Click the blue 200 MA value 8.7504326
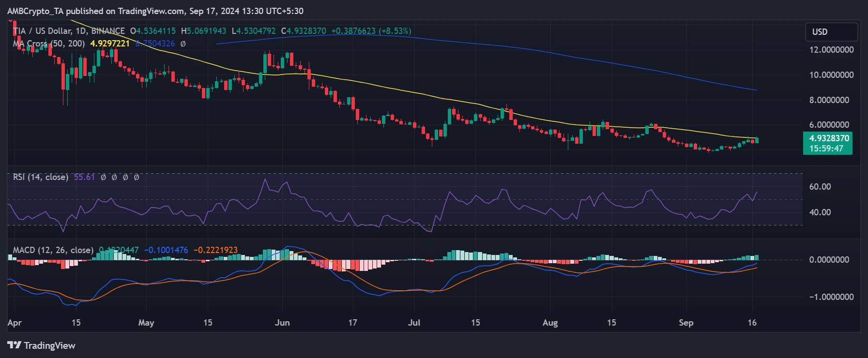This screenshot has width=868, height=358. pyautogui.click(x=155, y=44)
